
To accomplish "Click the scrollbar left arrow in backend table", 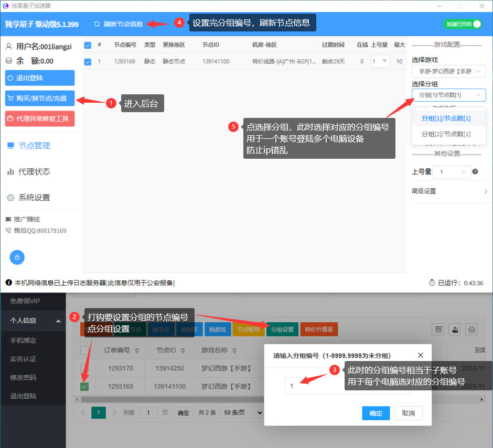I will click(77, 399).
